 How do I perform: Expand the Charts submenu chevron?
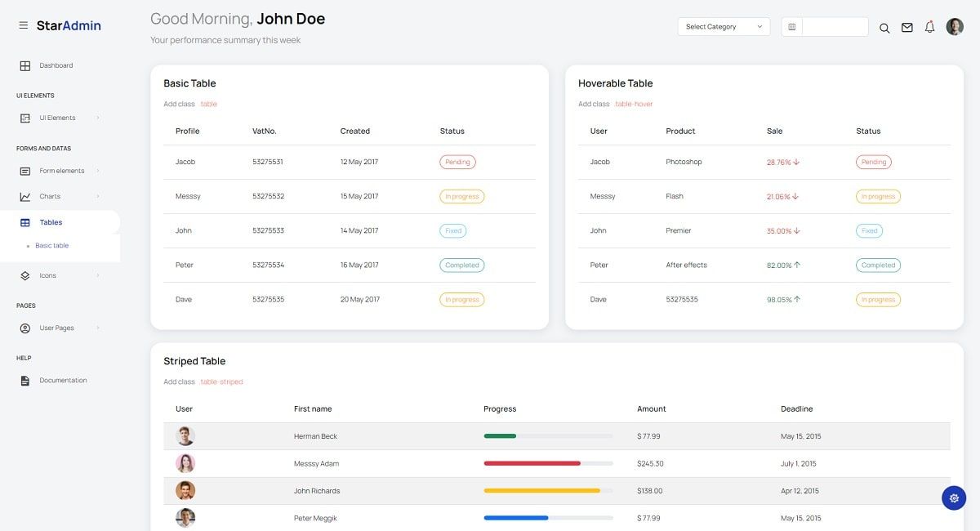click(98, 196)
